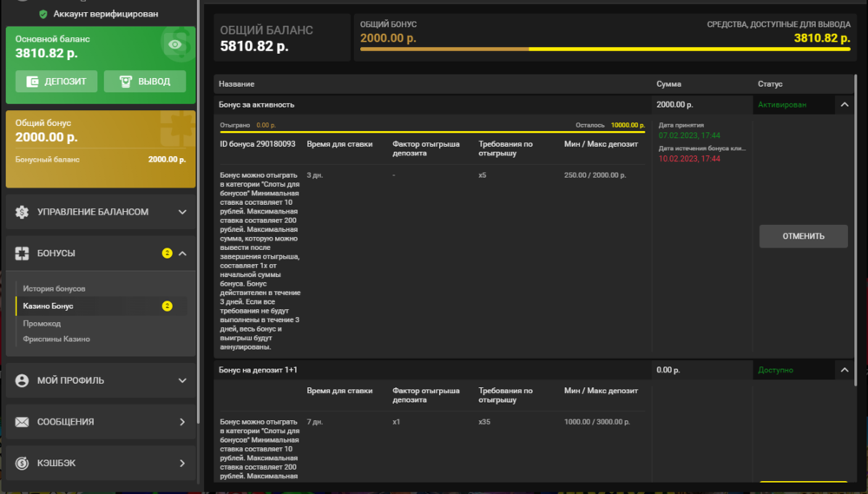Collapse the Бонус на депозит 1+1 row
The image size is (868, 494).
coord(844,370)
